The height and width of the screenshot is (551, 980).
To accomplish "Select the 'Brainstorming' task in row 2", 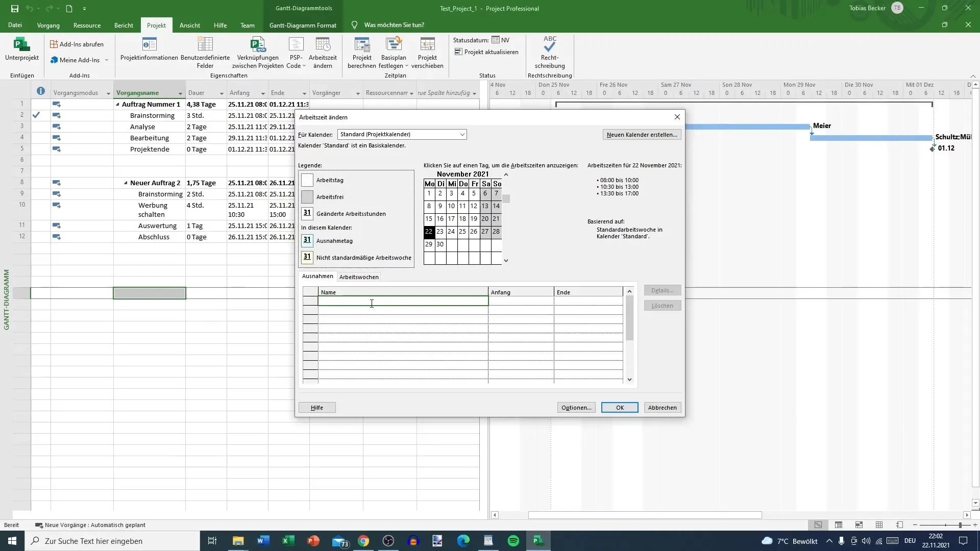I will pyautogui.click(x=152, y=116).
